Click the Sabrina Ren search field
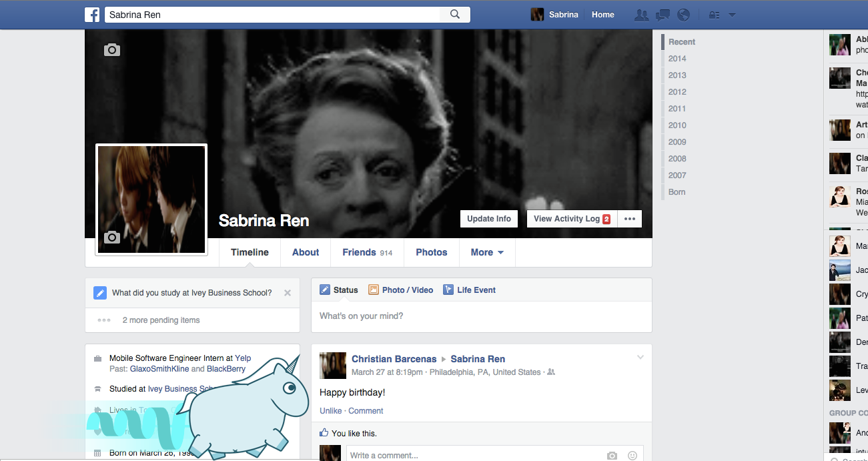The image size is (868, 461). click(272, 15)
